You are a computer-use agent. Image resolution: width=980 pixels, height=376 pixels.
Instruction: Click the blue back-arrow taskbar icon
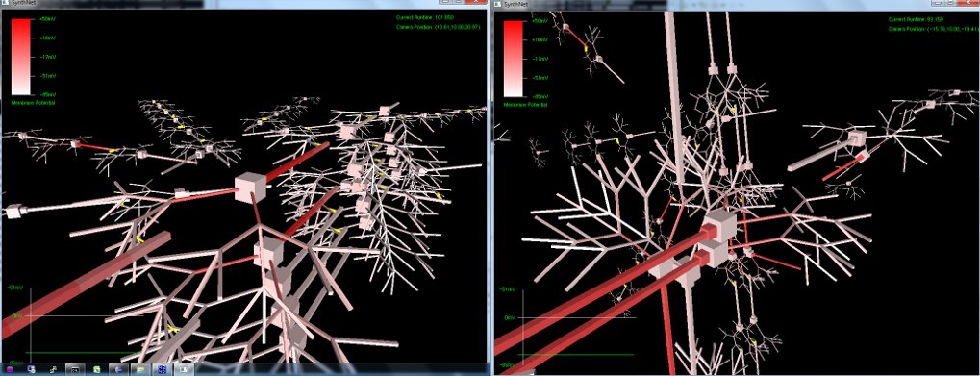[118, 370]
